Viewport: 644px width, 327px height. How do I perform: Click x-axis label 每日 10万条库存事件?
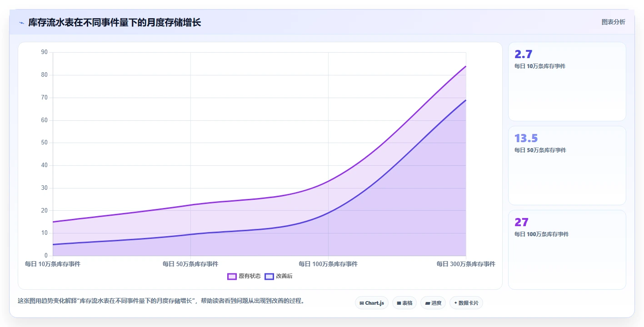click(x=53, y=264)
